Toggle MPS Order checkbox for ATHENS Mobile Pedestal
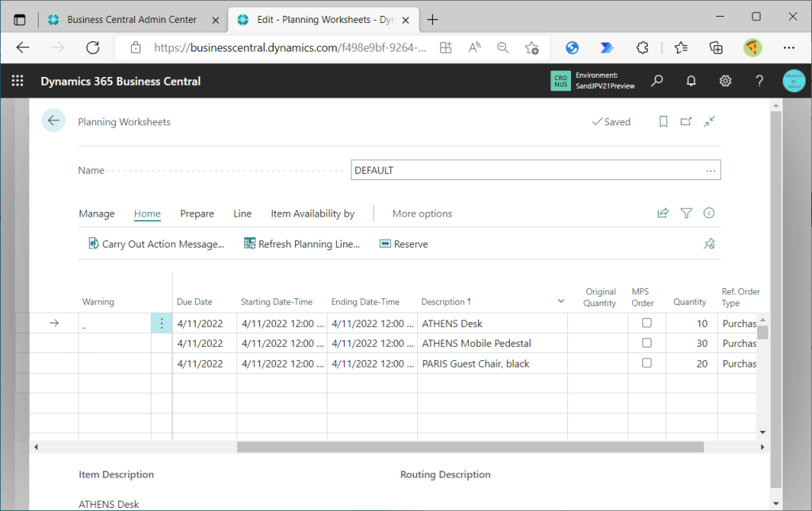 [x=647, y=343]
